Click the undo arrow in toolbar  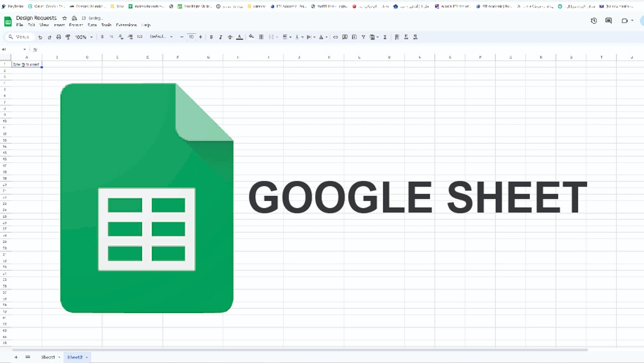click(40, 37)
